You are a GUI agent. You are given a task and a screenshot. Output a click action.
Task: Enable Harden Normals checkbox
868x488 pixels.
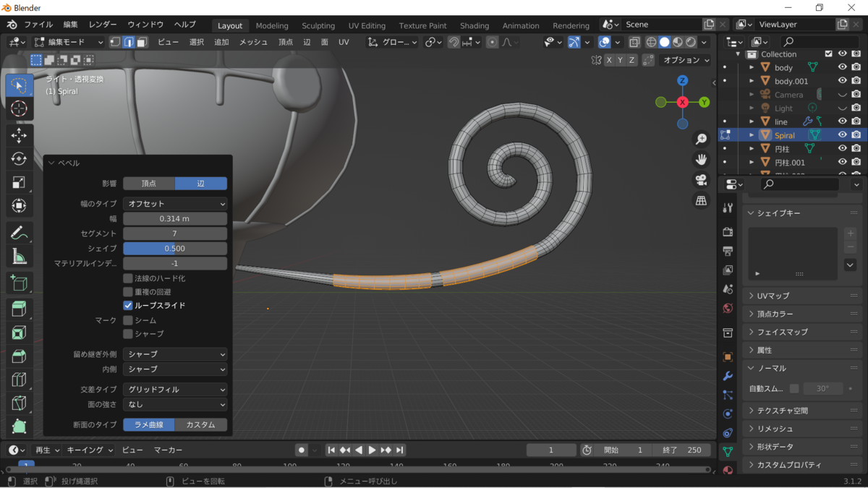tap(128, 278)
